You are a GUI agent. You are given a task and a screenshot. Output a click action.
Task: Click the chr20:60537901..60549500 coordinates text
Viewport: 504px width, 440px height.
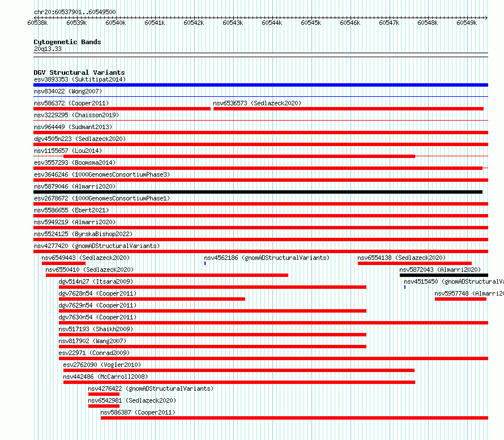tap(75, 12)
